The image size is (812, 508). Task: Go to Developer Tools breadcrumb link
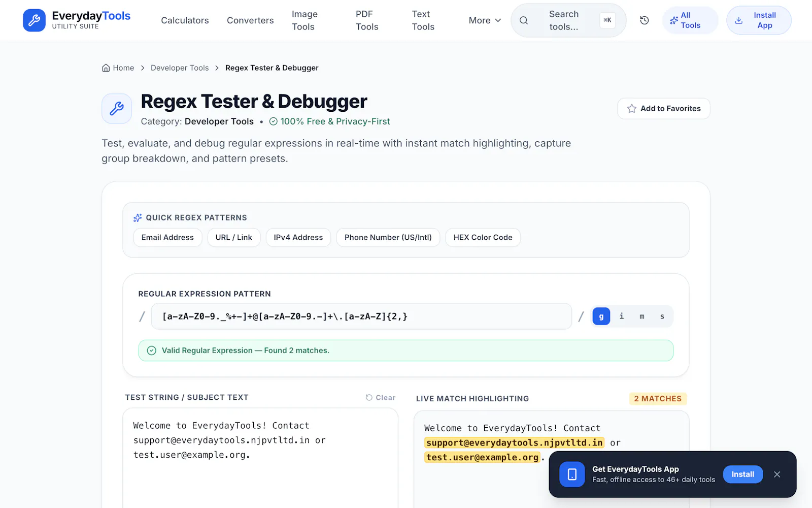click(x=180, y=68)
